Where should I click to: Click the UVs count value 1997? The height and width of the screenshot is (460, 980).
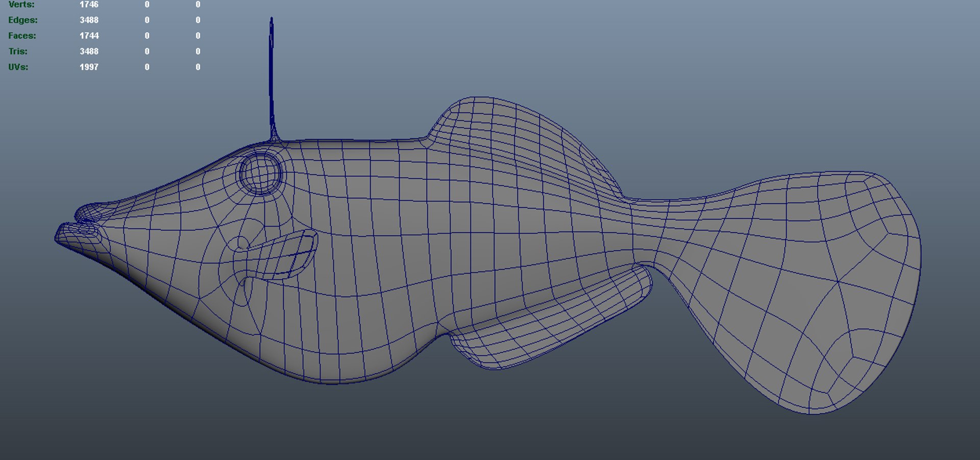point(89,67)
